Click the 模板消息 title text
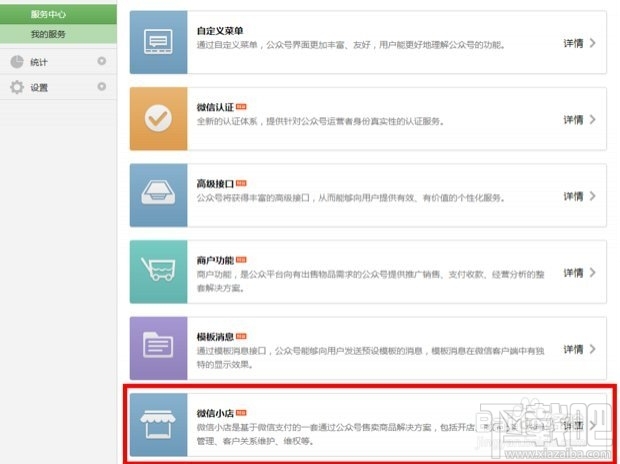The height and width of the screenshot is (464, 620). 215,337
